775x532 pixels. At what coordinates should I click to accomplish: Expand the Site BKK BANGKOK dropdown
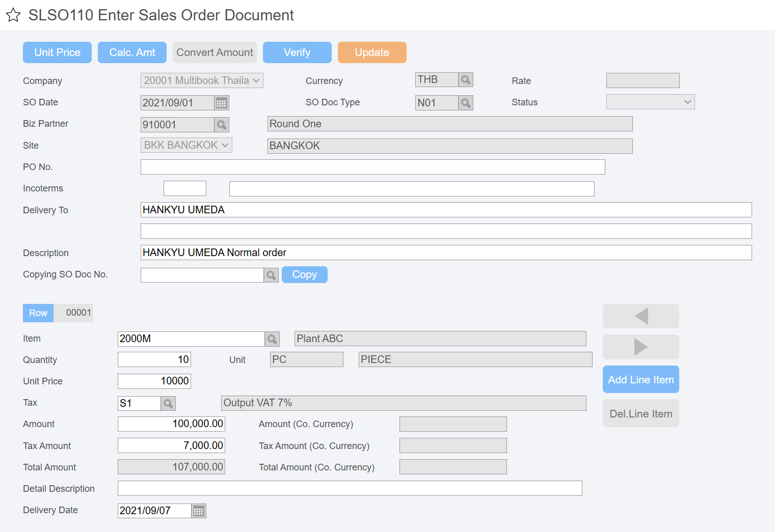[186, 145]
